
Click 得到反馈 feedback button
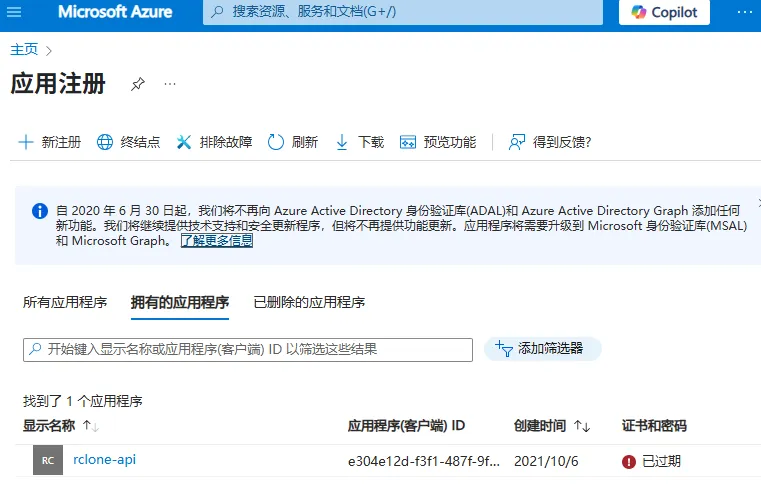point(549,142)
